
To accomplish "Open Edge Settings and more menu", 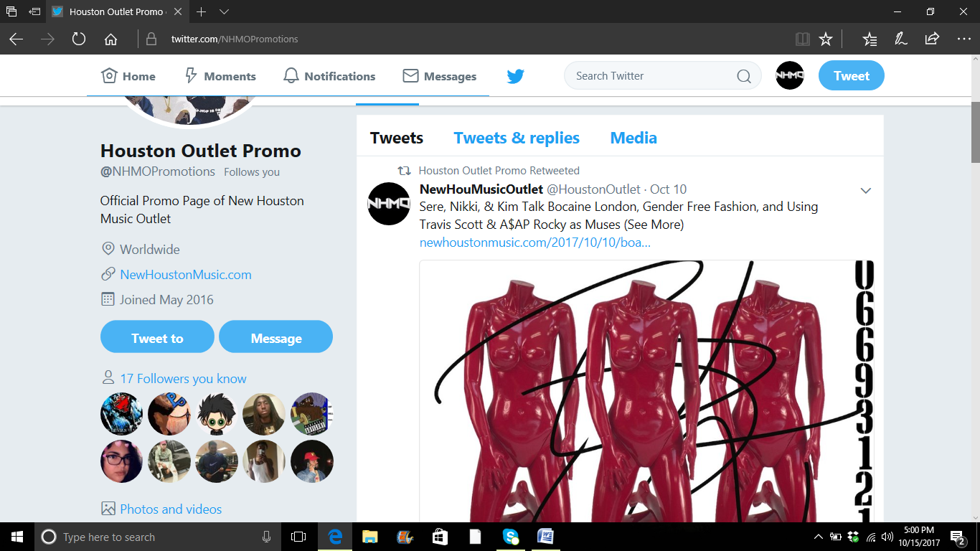I will (963, 39).
